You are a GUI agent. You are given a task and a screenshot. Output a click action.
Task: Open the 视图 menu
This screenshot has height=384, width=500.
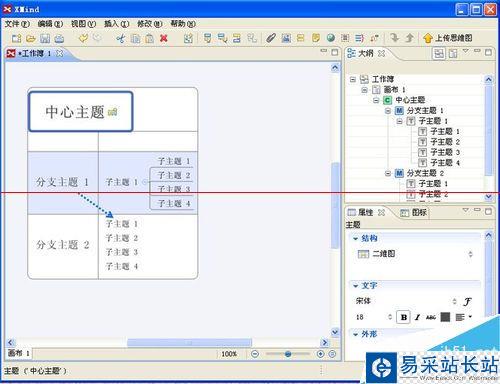point(83,24)
